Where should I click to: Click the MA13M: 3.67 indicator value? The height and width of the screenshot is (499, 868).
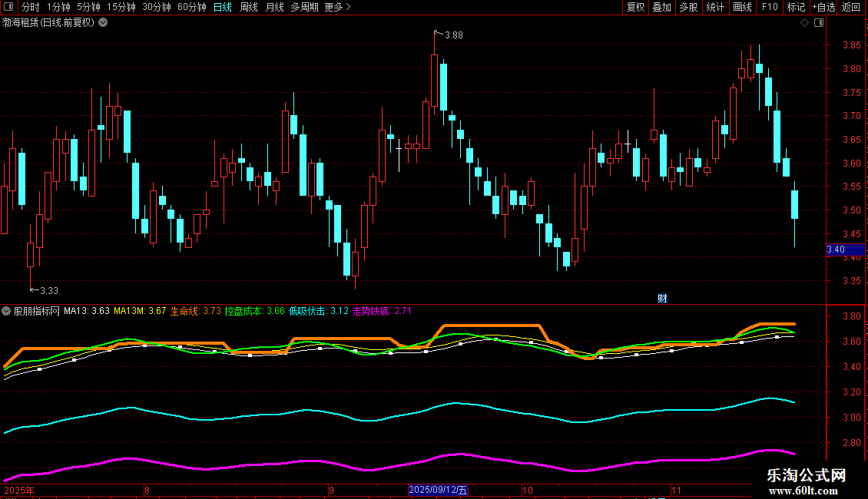pyautogui.click(x=140, y=311)
